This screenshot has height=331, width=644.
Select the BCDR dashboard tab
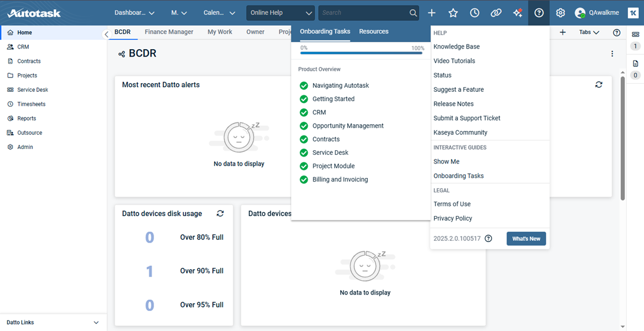coord(122,32)
